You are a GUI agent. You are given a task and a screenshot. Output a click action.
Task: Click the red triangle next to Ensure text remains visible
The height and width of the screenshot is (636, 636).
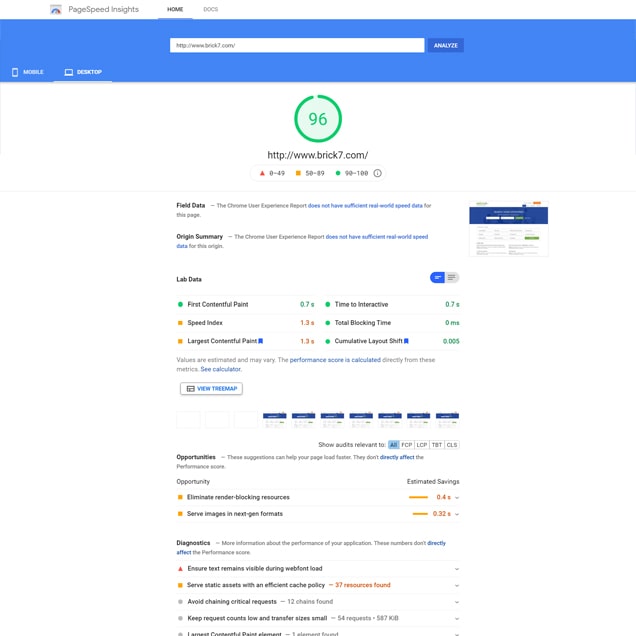tap(180, 569)
